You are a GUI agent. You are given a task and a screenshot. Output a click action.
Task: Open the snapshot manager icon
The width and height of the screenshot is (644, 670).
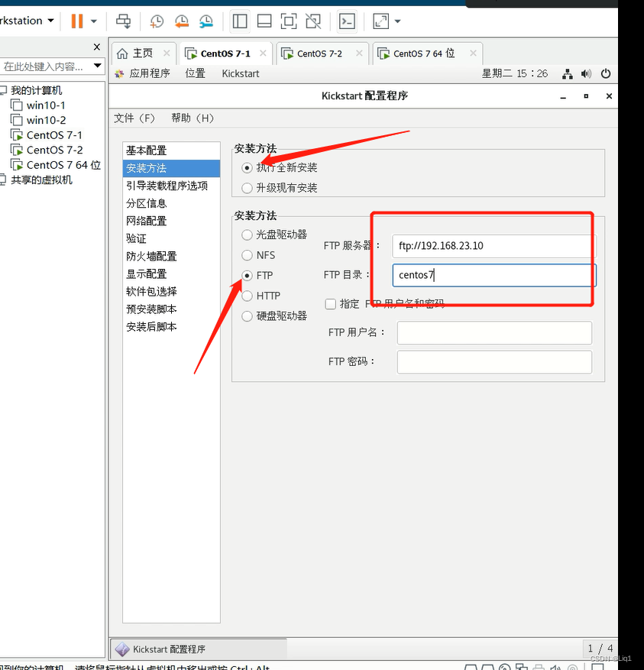click(x=205, y=21)
